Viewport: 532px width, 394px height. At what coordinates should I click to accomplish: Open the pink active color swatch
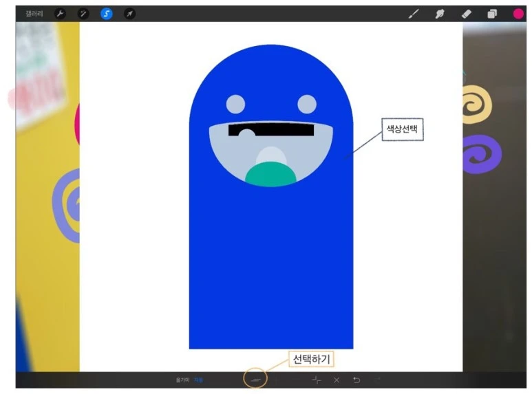coord(518,14)
